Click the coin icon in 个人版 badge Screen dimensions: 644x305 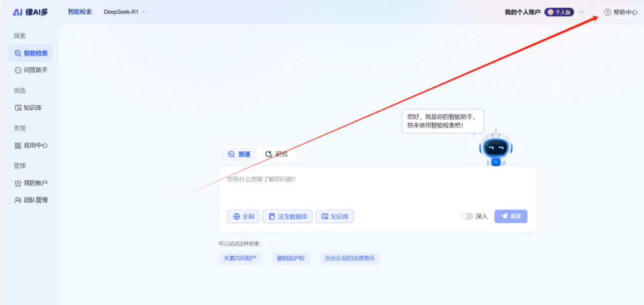coord(550,13)
